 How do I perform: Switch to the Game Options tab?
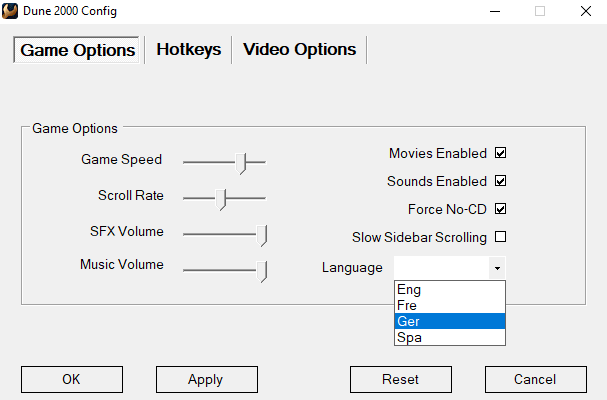coord(77,50)
